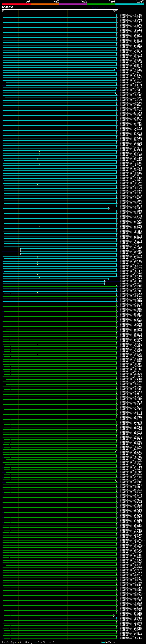Click the white query bar spanning 1 to 355
The width and height of the screenshot is (146, 644).
tap(60, 9)
